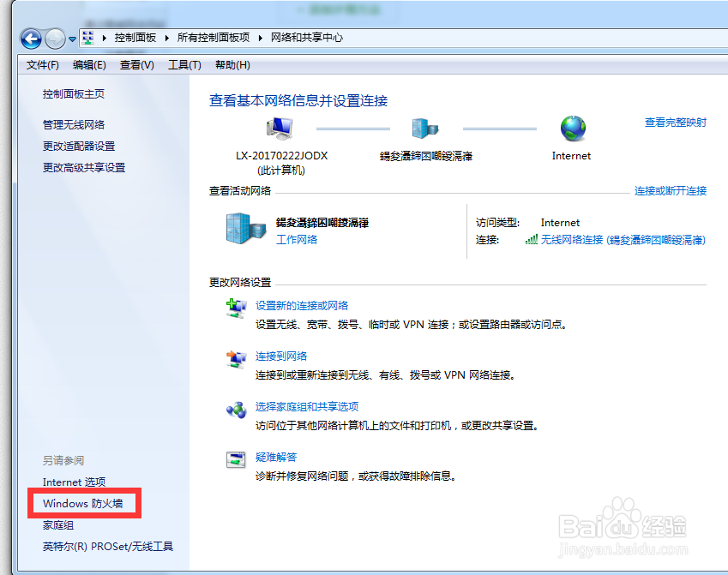Click the 连接或断开连接 link
Screen dimensions: 728x575
click(x=669, y=192)
